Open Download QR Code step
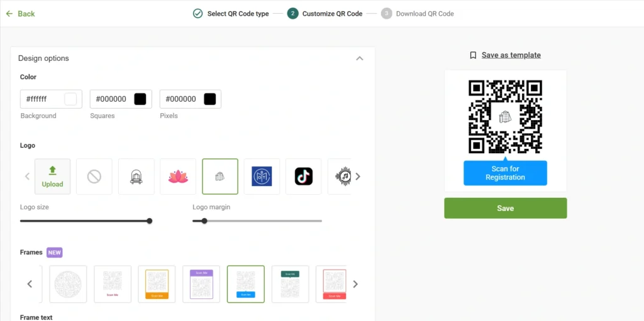 [425, 14]
